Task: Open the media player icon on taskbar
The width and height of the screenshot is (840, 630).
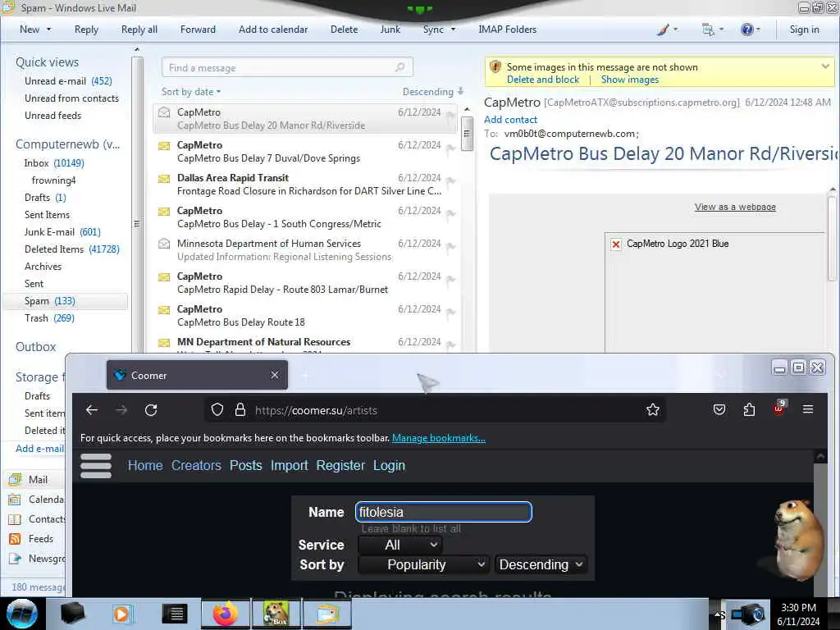Action: (121, 614)
